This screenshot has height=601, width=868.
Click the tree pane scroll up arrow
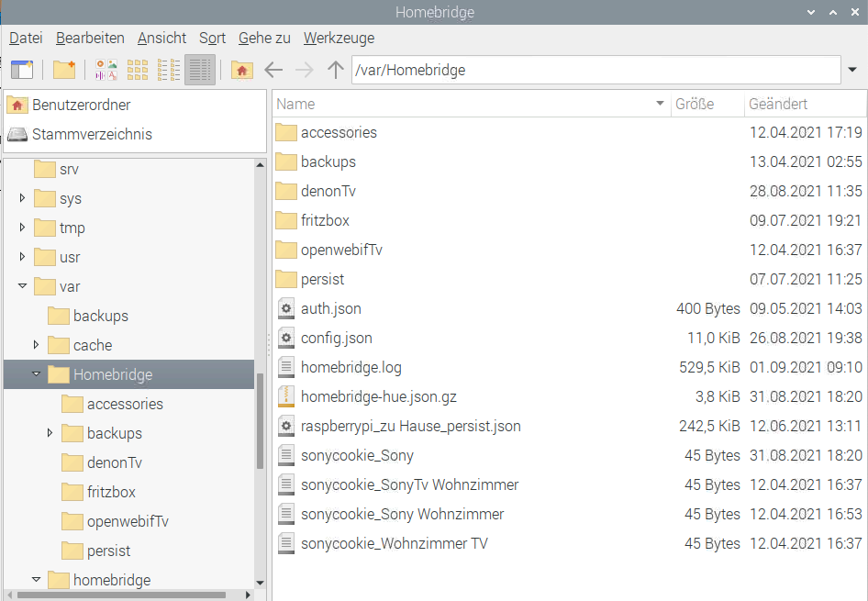261,164
